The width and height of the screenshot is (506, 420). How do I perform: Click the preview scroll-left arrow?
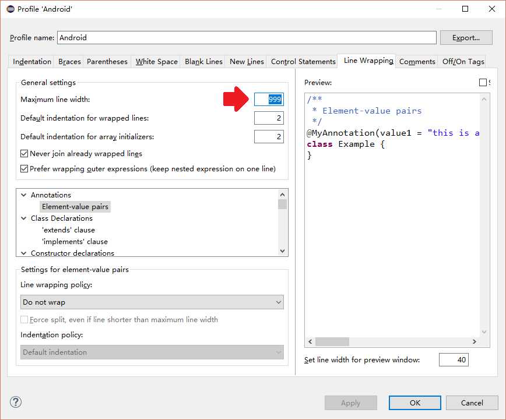point(310,341)
